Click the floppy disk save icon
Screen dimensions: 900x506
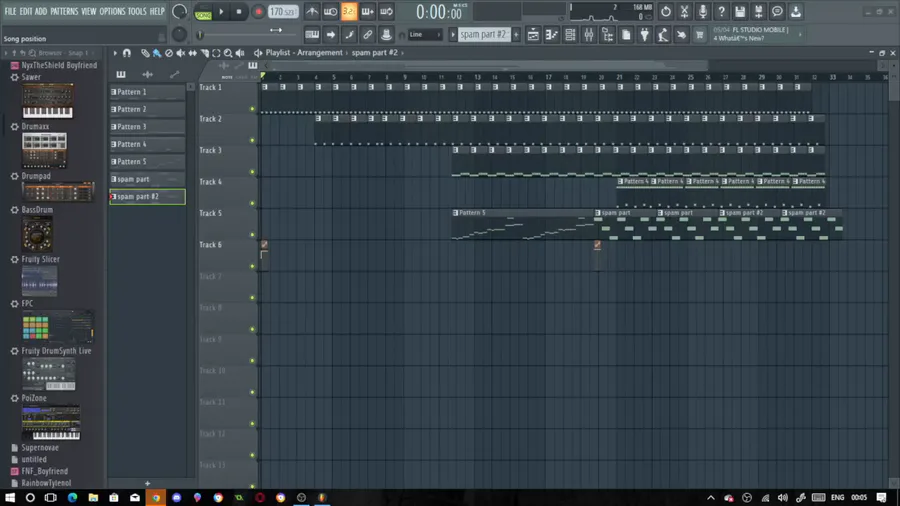740,11
